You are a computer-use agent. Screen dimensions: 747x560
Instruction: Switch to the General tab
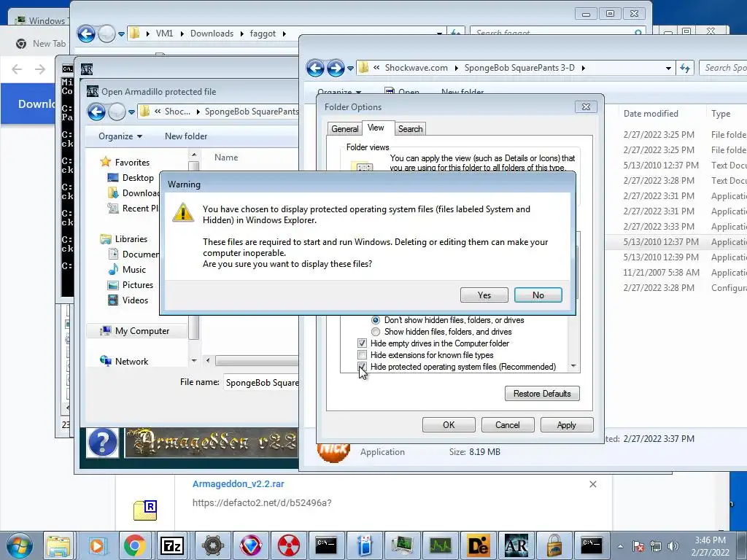[344, 128]
